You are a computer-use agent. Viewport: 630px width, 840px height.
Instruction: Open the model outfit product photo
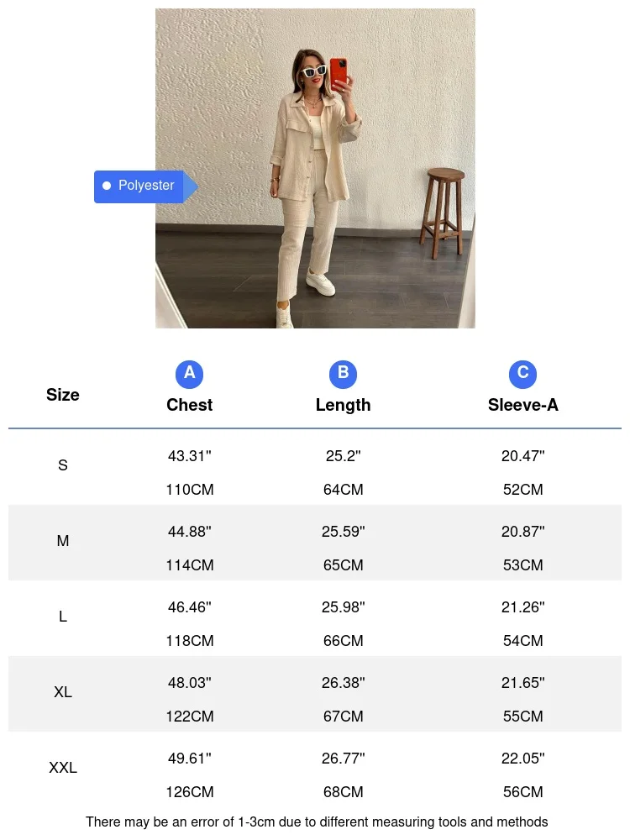click(x=315, y=168)
